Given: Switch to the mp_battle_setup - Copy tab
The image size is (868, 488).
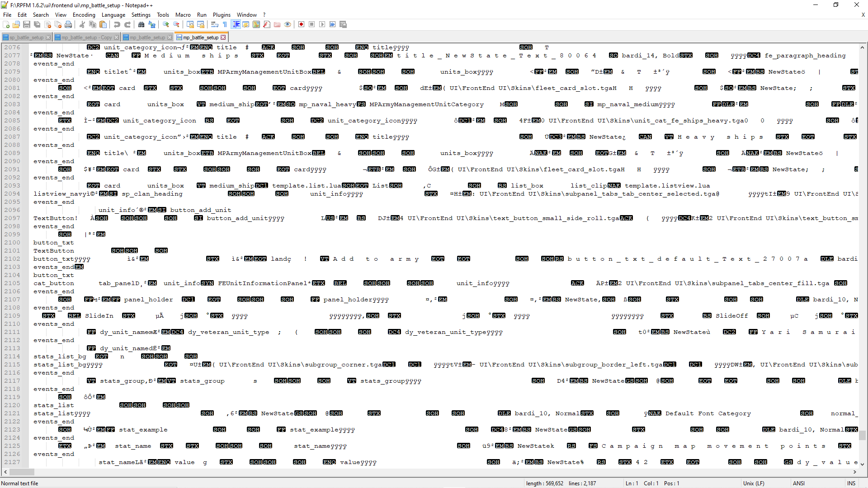Looking at the screenshot, I should (x=86, y=38).
